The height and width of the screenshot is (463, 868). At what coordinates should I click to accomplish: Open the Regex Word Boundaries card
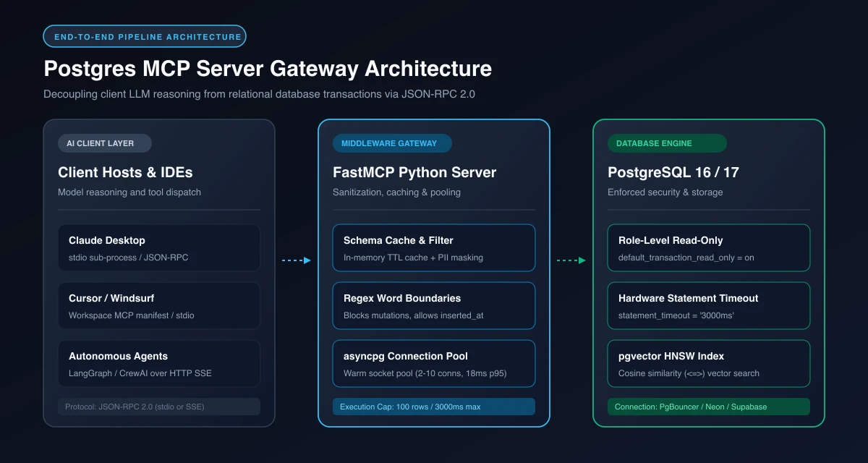click(434, 305)
